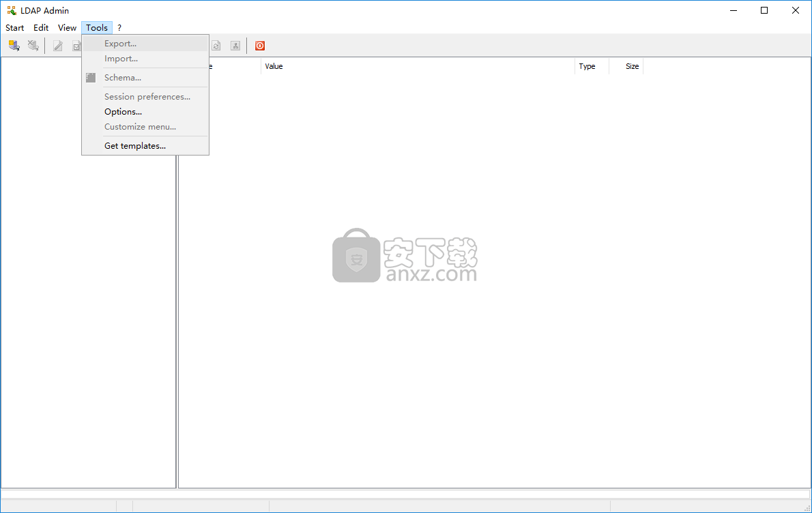Close the LDAP Admin window
The height and width of the screenshot is (513, 812).
pos(796,10)
